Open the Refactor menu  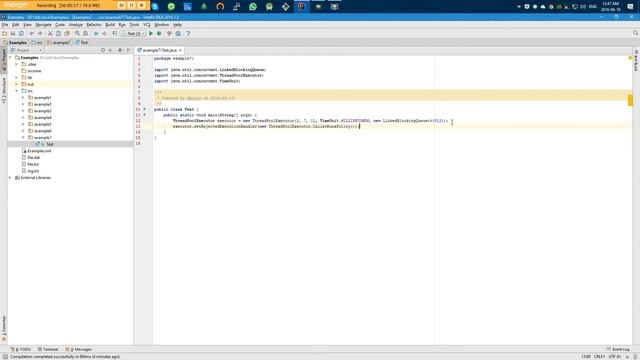[x=94, y=25]
